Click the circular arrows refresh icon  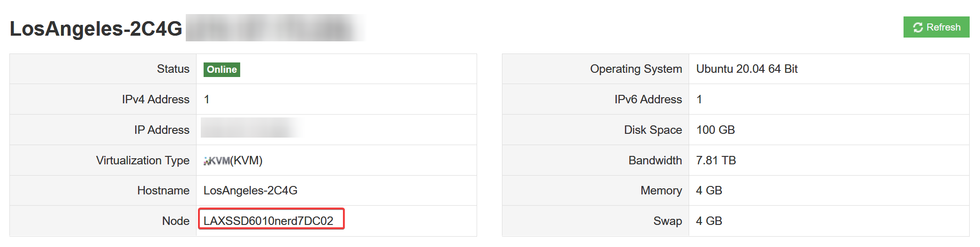[x=918, y=28]
